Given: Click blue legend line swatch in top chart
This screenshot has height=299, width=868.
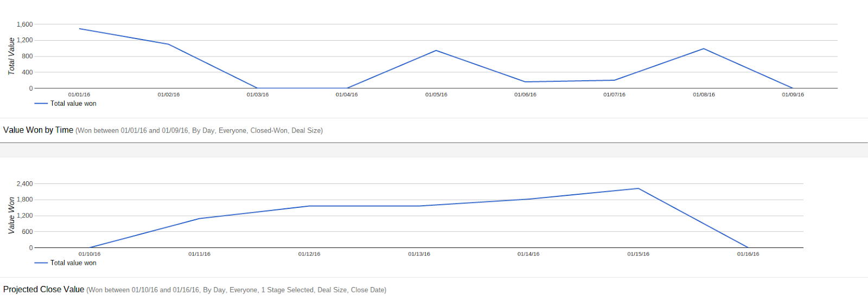Looking at the screenshot, I should (41, 104).
